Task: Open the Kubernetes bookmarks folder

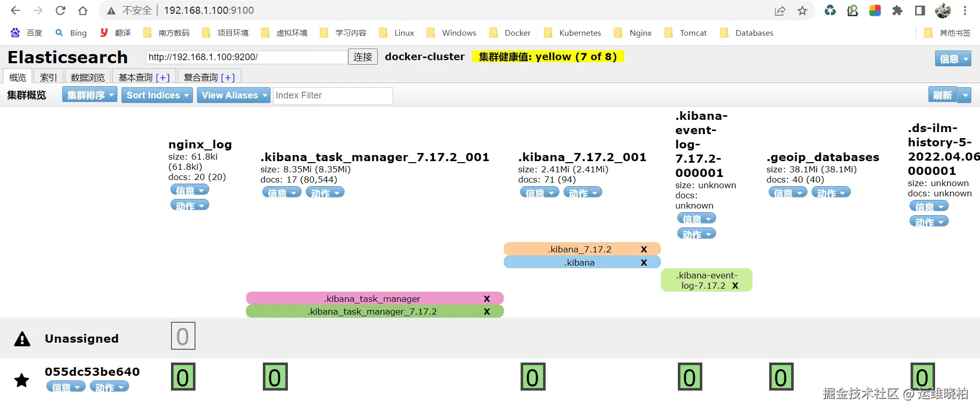Action: tap(573, 33)
